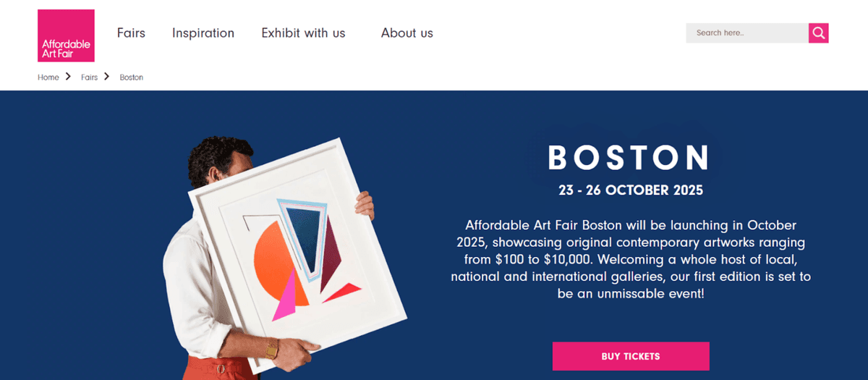This screenshot has width=868, height=380.
Task: Select the Fairs breadcrumb link
Action: 89,77
